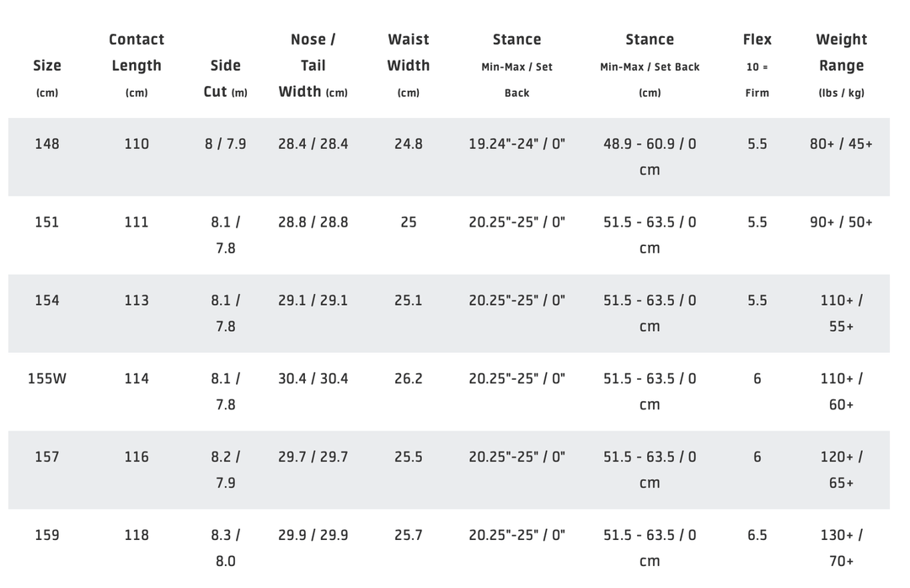Click the Size column header
910x588 pixels.
click(47, 66)
